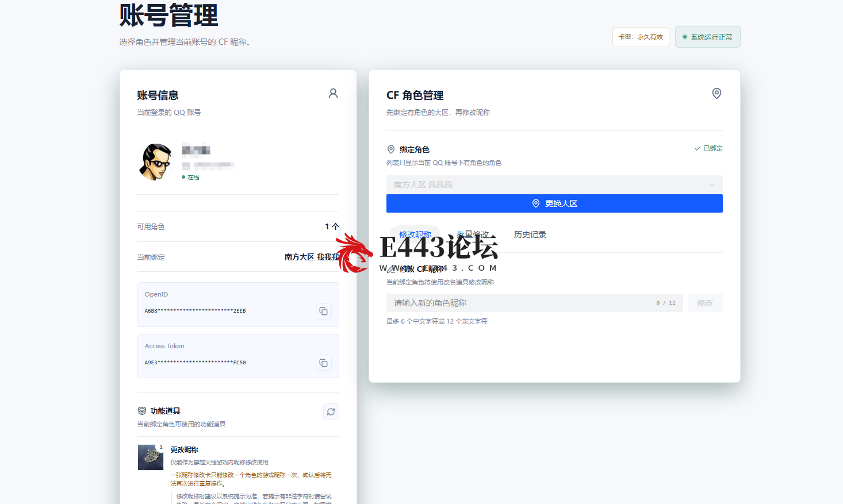Click the location pin icon beside CF 角色管理
843x504 pixels.
click(716, 94)
